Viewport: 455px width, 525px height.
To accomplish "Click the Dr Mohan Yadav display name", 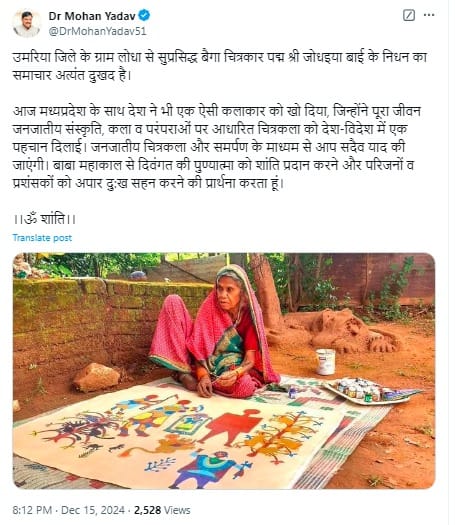I will (92, 16).
